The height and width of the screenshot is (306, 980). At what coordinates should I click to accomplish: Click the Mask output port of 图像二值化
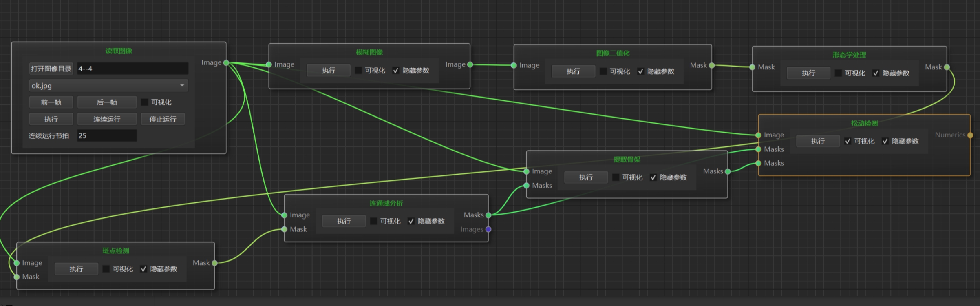tap(712, 65)
